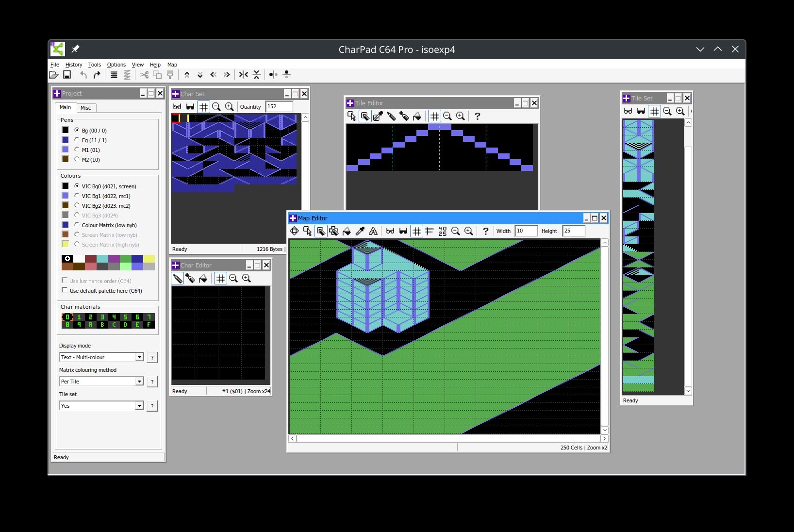
Task: Open the Map menu
Action: pyautogui.click(x=172, y=65)
